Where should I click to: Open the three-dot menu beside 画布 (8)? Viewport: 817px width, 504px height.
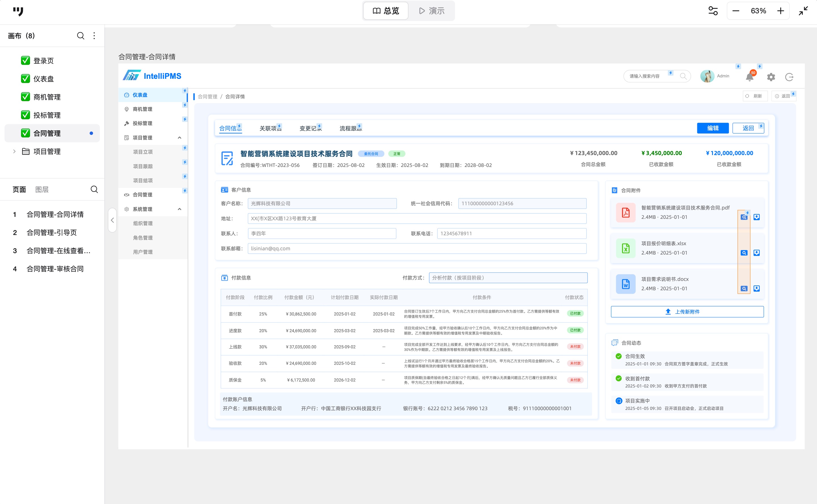(94, 36)
